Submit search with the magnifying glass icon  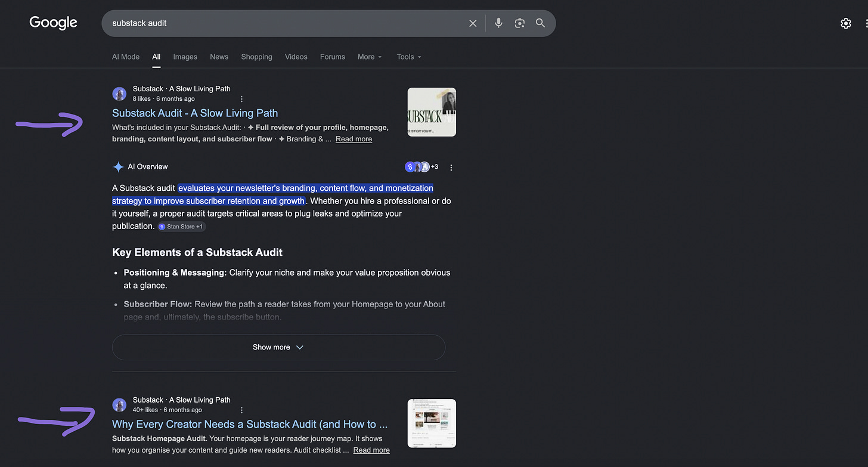(540, 23)
